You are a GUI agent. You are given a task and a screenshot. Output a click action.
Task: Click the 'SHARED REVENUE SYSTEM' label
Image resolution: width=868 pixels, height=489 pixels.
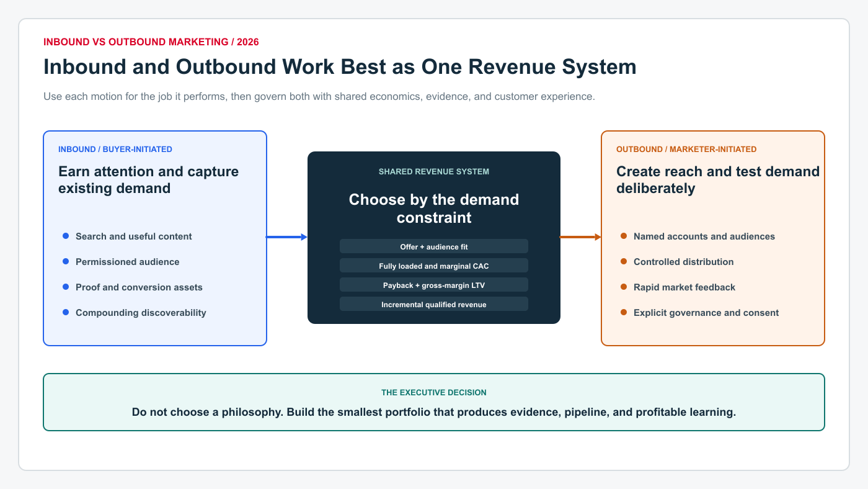(x=434, y=171)
